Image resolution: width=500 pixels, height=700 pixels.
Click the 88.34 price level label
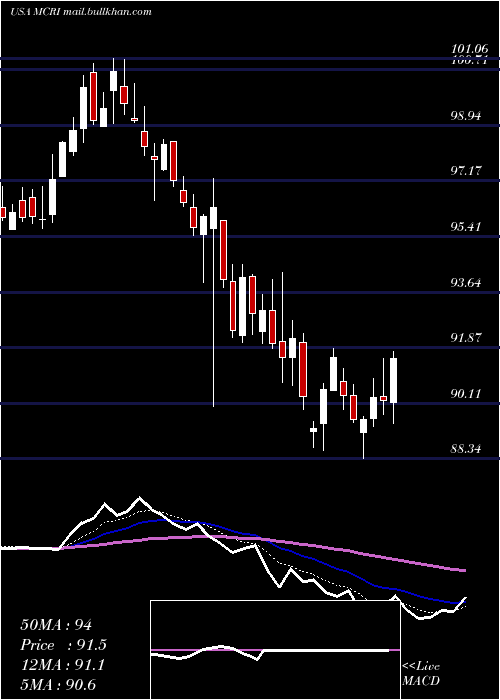pyautogui.click(x=466, y=449)
